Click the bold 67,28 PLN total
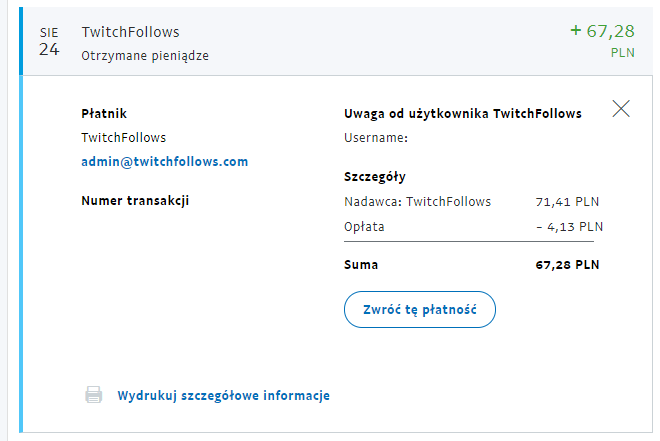 coord(567,265)
